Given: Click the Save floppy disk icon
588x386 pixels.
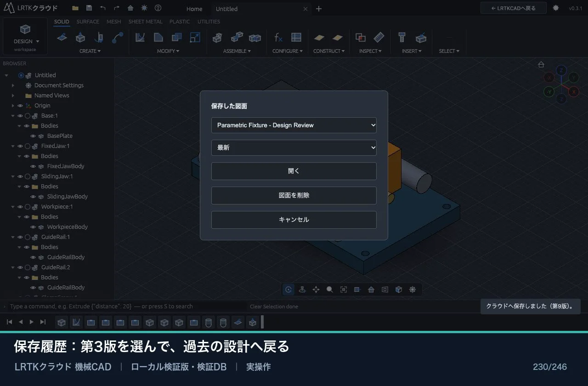Looking at the screenshot, I should point(89,8).
